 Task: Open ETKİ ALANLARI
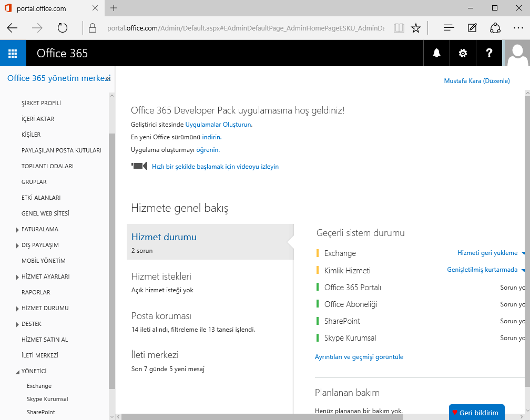[41, 198]
